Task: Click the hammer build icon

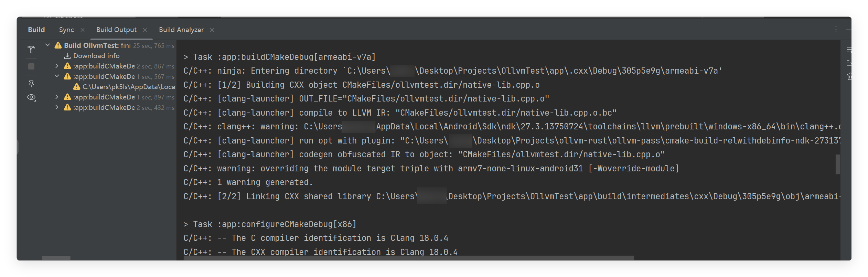Action: pos(31,50)
